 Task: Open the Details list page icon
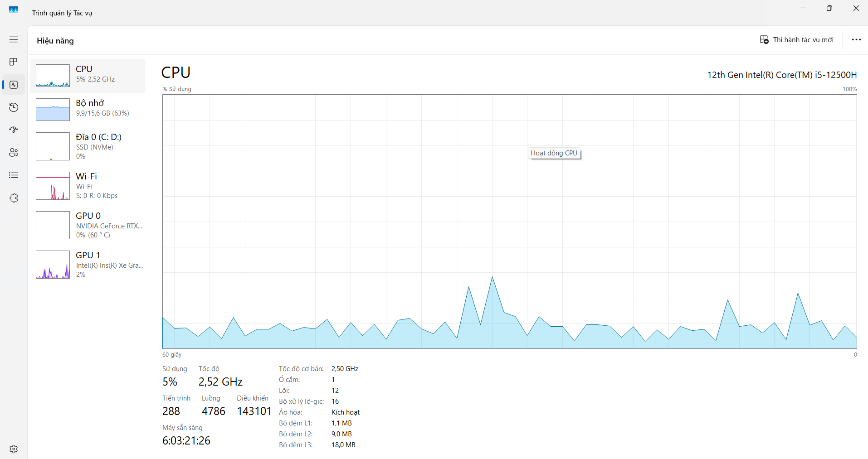(x=14, y=175)
